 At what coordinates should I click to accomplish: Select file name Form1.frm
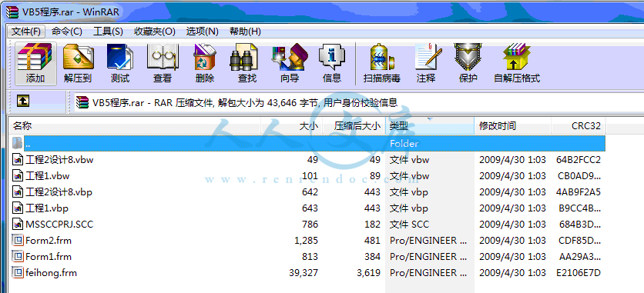[x=49, y=257]
